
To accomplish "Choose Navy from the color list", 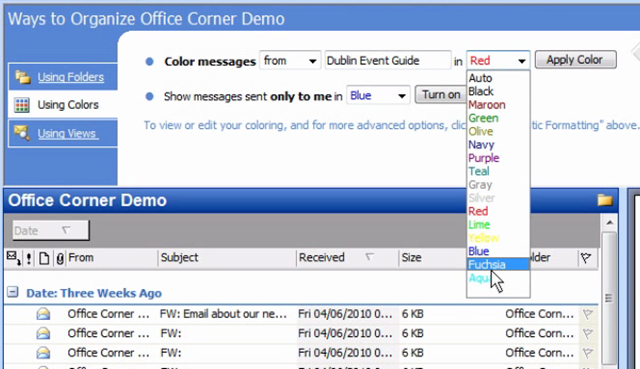I will tap(498, 145).
